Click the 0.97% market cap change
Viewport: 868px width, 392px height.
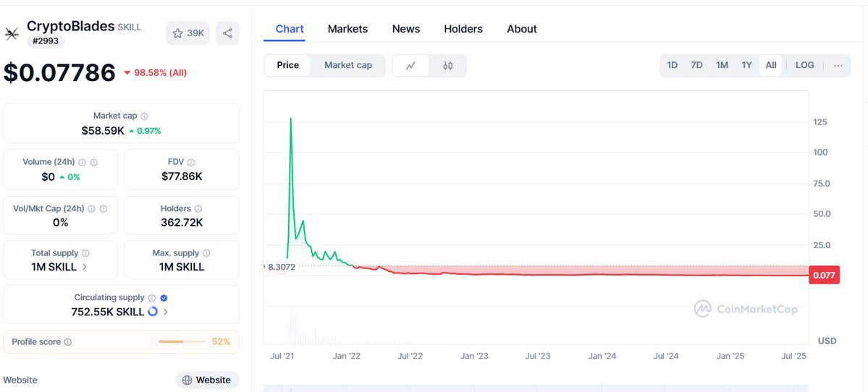tap(145, 131)
